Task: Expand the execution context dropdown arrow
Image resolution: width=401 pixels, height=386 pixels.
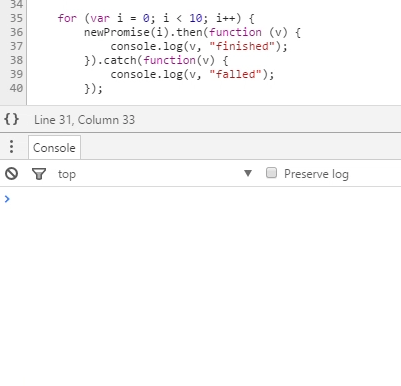Action: click(248, 173)
